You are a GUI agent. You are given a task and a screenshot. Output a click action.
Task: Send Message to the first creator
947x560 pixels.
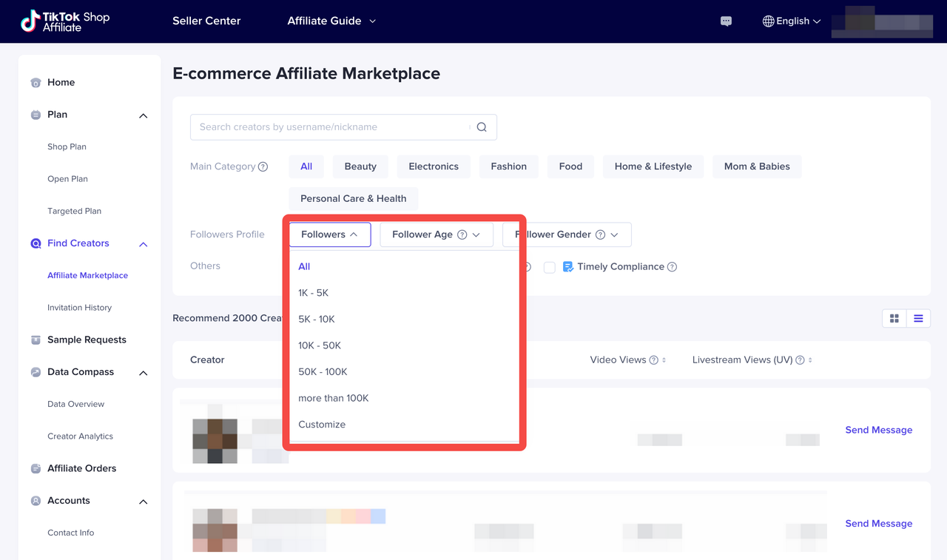click(878, 430)
